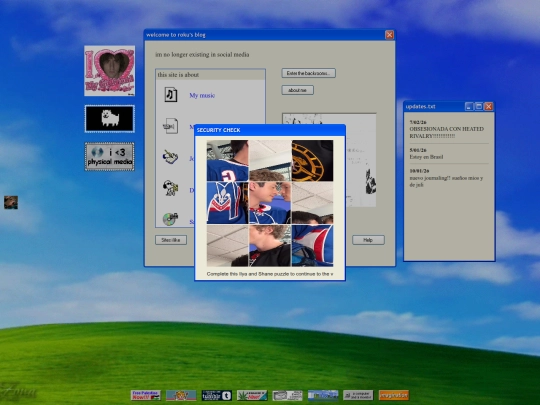Click the document file icon in the site list
Image resolution: width=540 pixels, height=405 pixels.
click(x=170, y=126)
